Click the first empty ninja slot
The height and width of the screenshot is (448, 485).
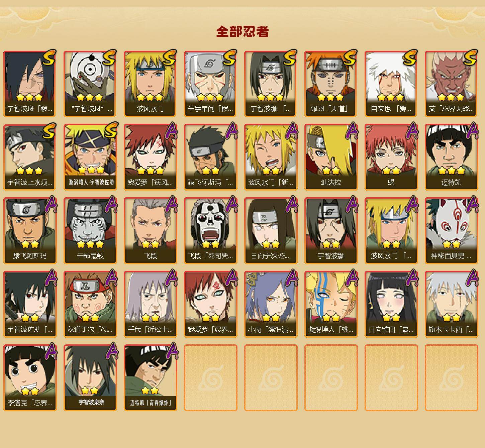[x=210, y=378]
